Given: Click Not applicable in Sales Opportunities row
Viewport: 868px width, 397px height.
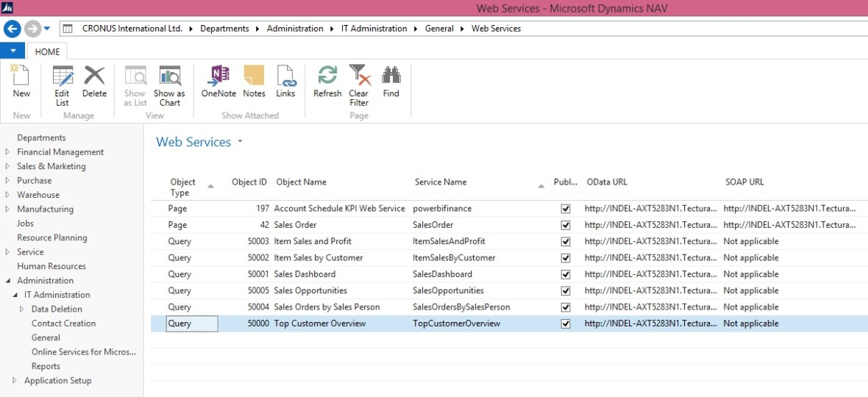Looking at the screenshot, I should [x=750, y=291].
